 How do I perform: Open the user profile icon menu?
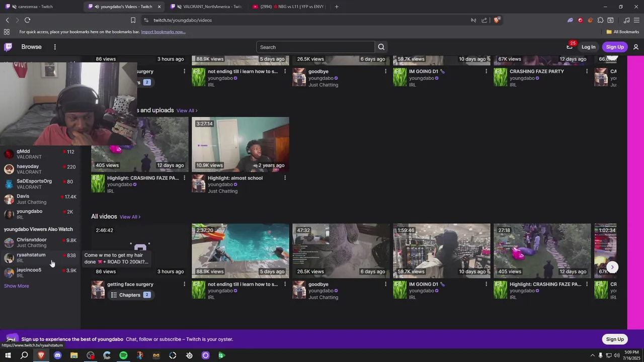coord(636,47)
